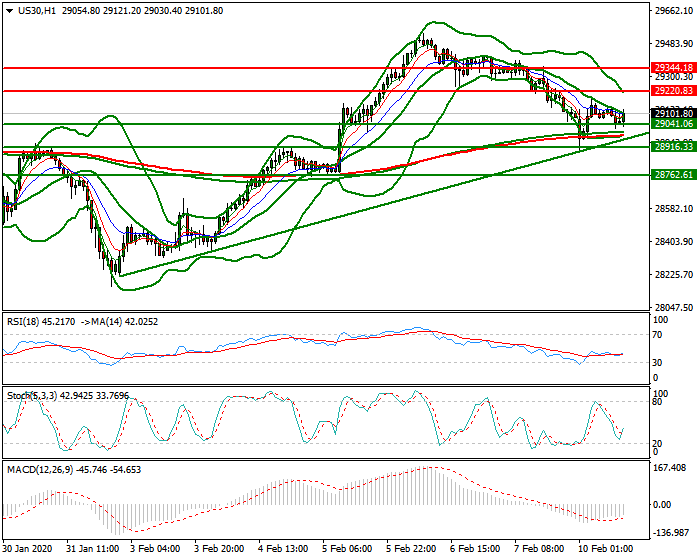This screenshot has height=560, width=700.
Task: Click the 29483.90 price scale value
Action: (x=674, y=44)
